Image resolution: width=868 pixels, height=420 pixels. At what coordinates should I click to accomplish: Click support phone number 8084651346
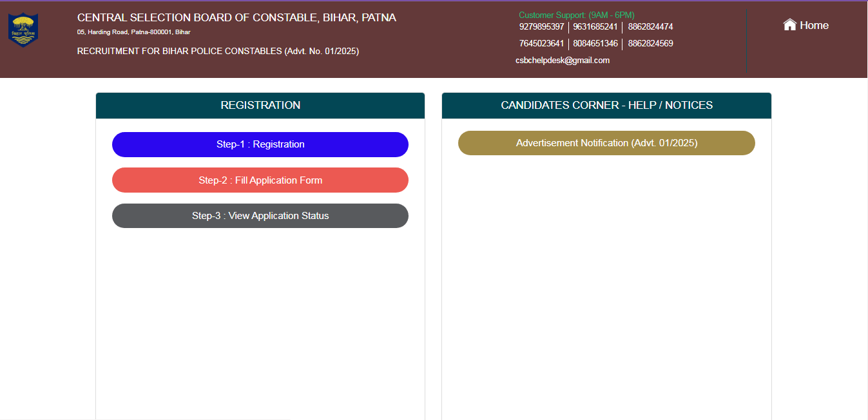595,44
